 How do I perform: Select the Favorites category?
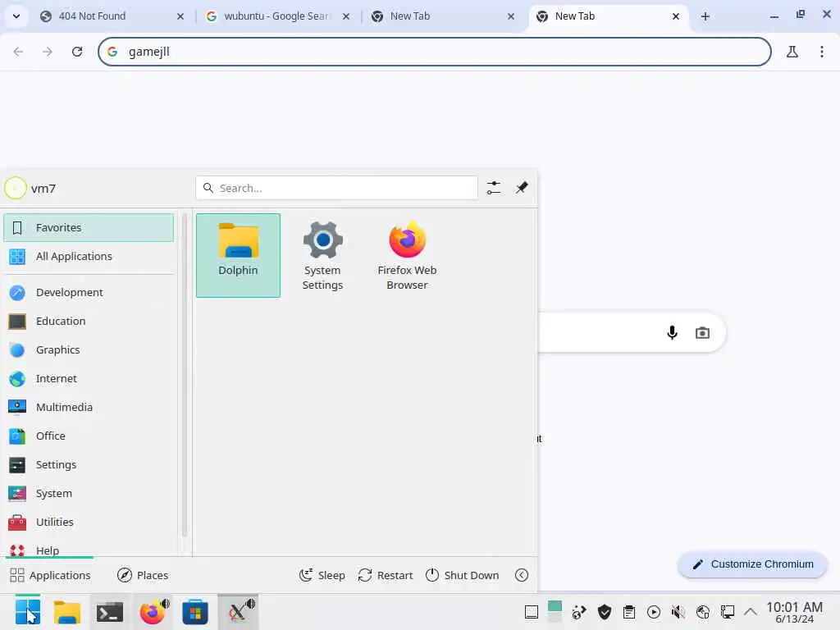(x=89, y=228)
